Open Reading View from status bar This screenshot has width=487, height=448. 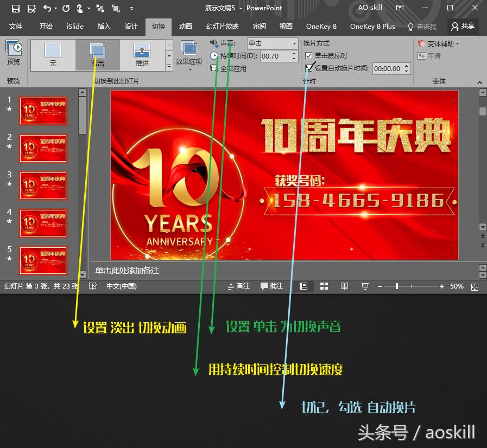click(344, 286)
